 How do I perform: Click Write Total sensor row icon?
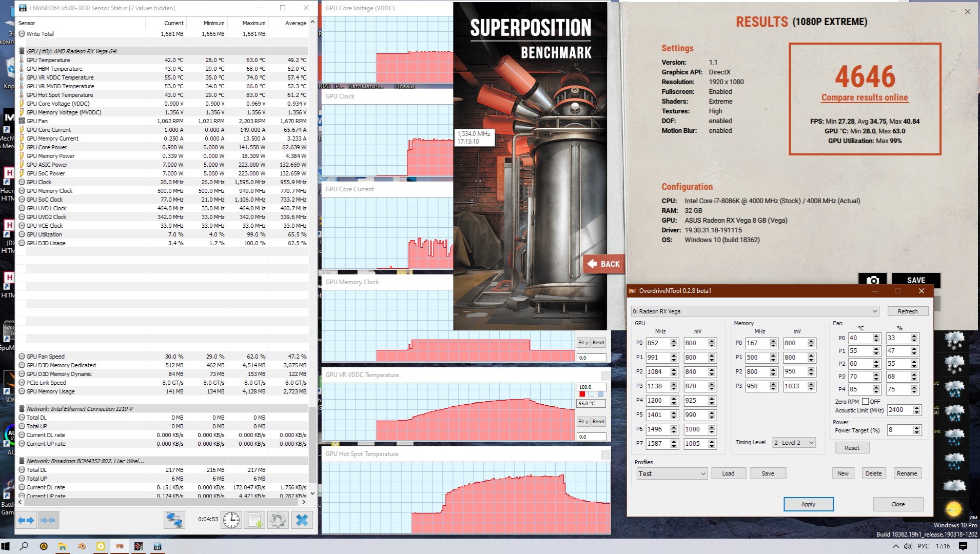[x=22, y=34]
